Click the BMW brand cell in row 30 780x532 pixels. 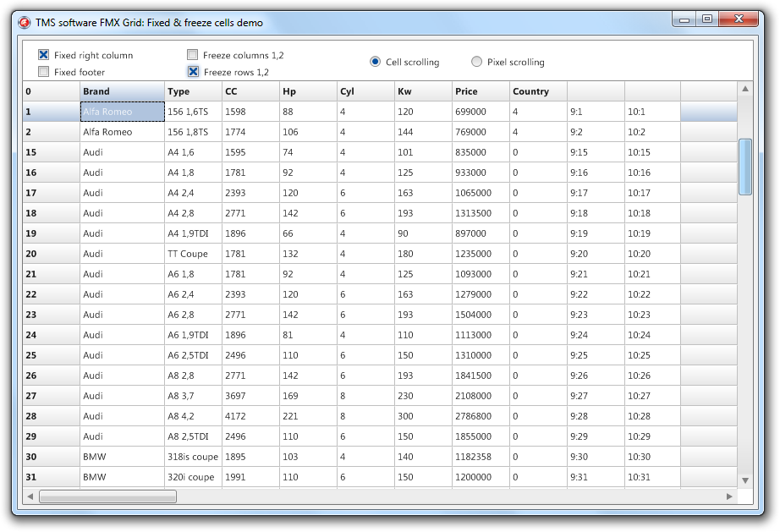[123, 457]
